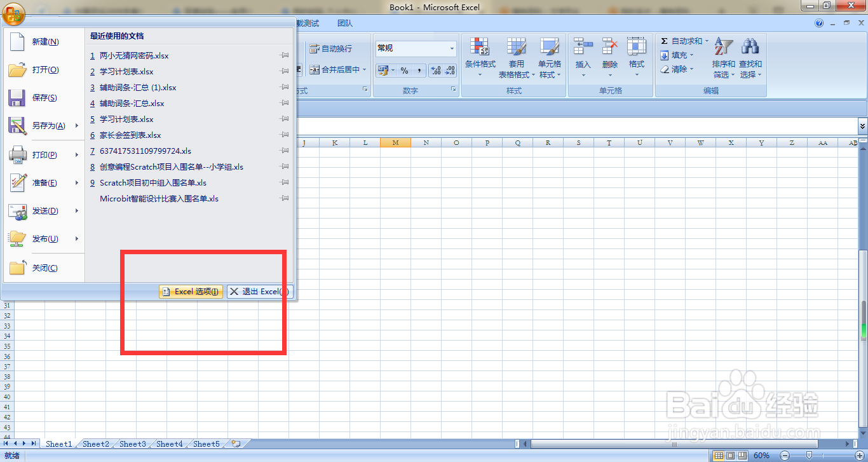Expand the 发布 submenu arrow
Image resolution: width=868 pixels, height=462 pixels.
[77, 239]
